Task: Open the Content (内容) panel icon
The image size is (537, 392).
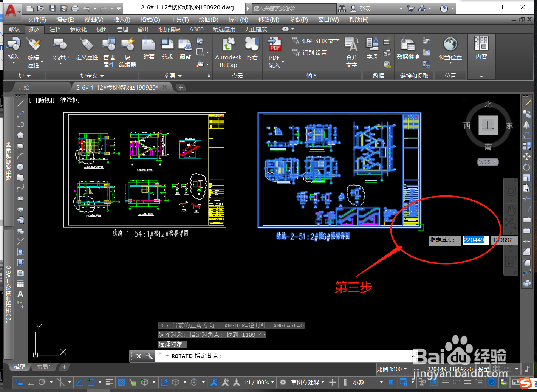Action: [481, 43]
